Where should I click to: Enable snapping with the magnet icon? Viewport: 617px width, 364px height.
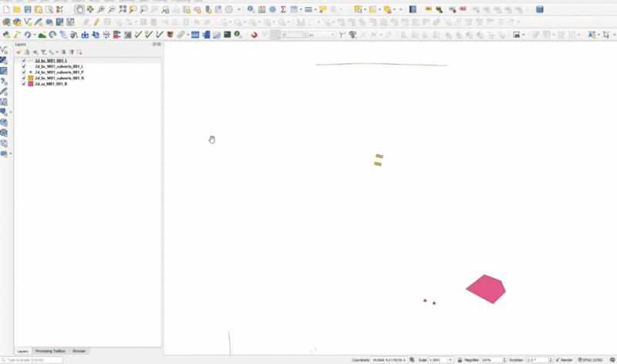254,35
